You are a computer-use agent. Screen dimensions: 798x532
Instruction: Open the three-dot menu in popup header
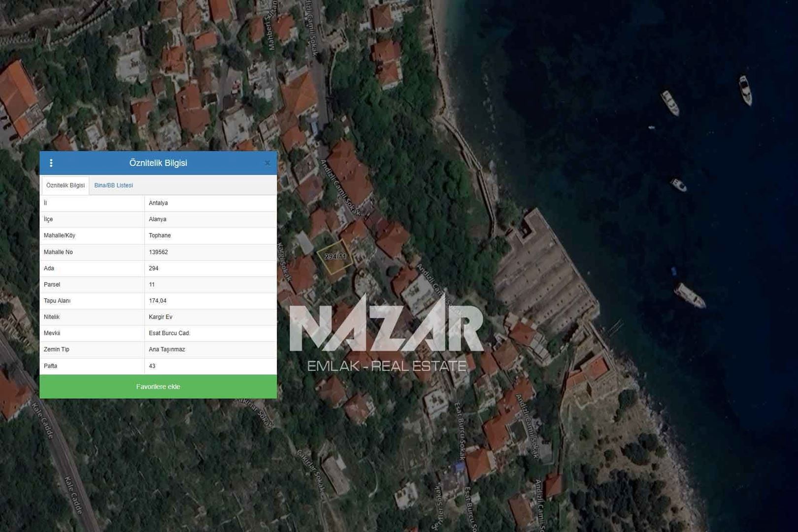51,163
